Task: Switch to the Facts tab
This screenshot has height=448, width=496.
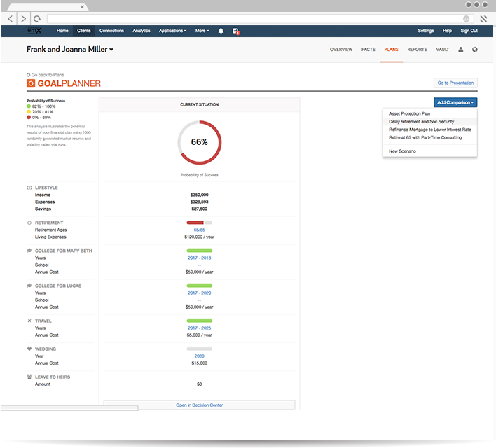Action: tap(368, 50)
